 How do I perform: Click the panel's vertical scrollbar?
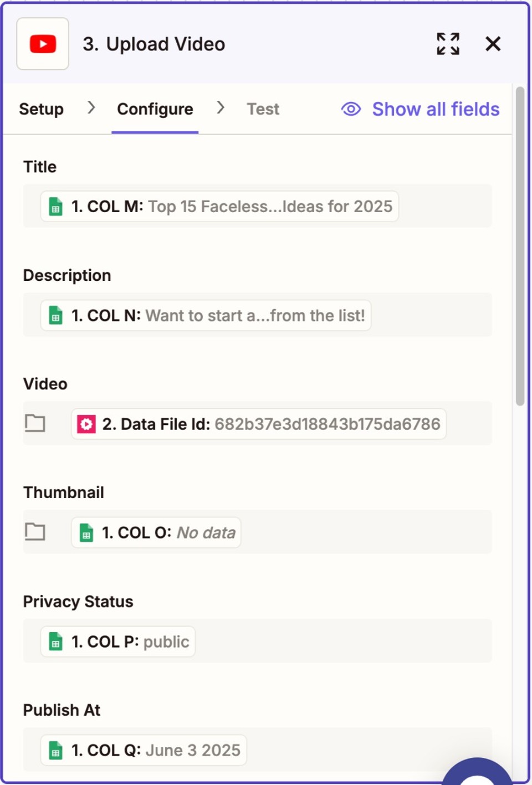(x=520, y=247)
